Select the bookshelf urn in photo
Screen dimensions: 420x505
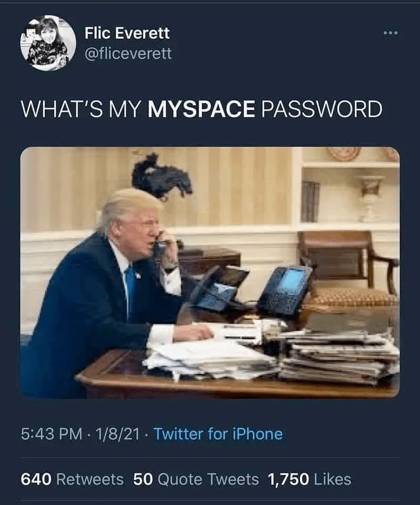click(x=370, y=198)
